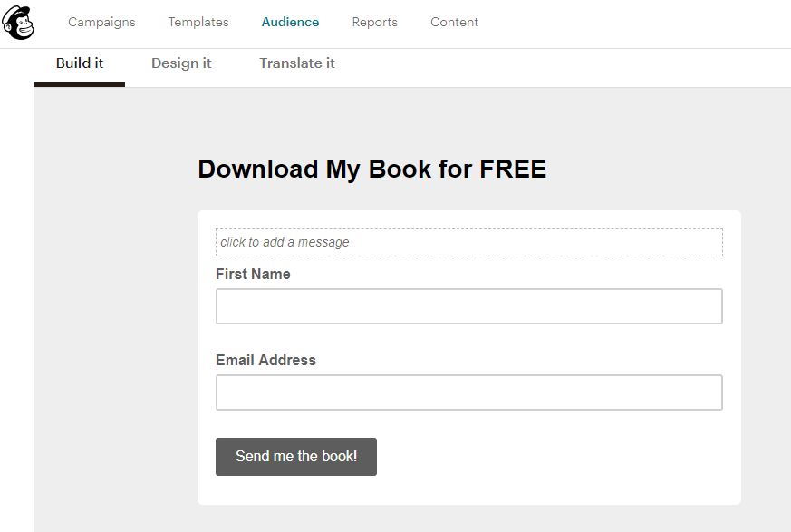This screenshot has width=791, height=532.
Task: Switch to the Design it tab
Action: [x=181, y=63]
